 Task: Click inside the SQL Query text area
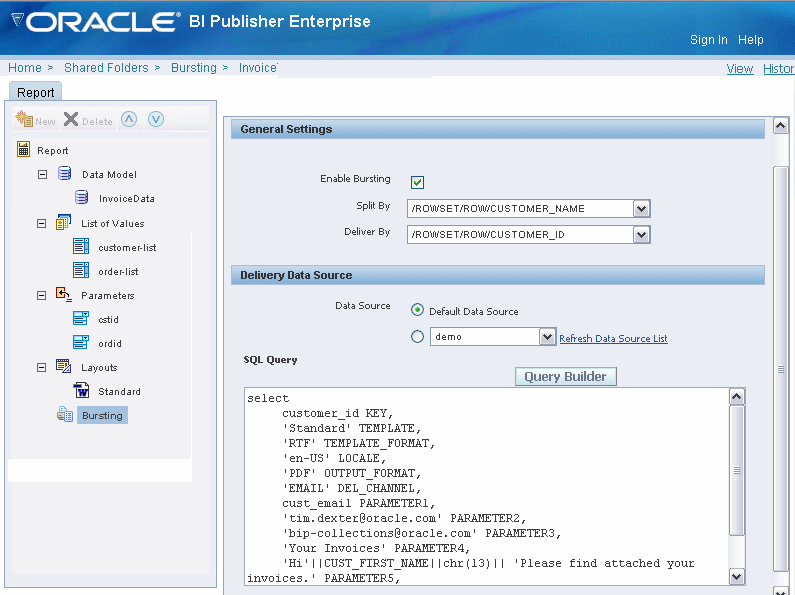pos(486,488)
